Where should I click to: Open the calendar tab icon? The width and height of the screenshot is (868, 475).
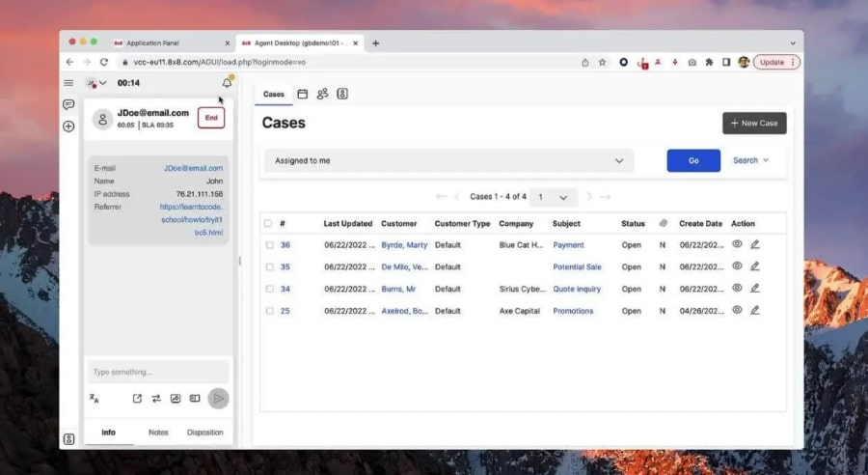click(x=302, y=95)
